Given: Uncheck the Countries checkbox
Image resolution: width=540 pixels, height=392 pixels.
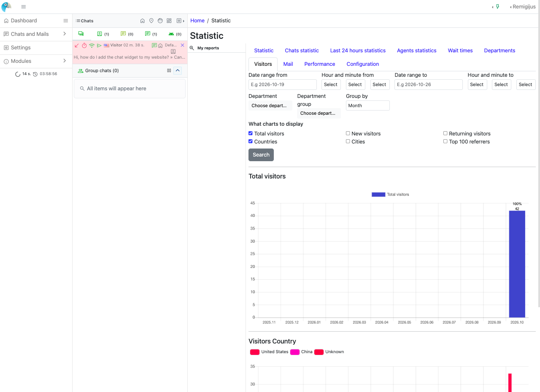Looking at the screenshot, I should coord(251,141).
